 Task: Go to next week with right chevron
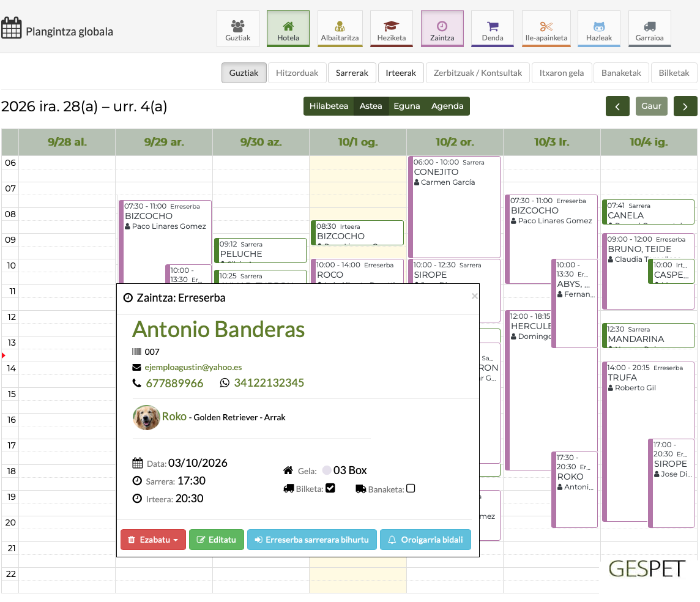(x=685, y=106)
